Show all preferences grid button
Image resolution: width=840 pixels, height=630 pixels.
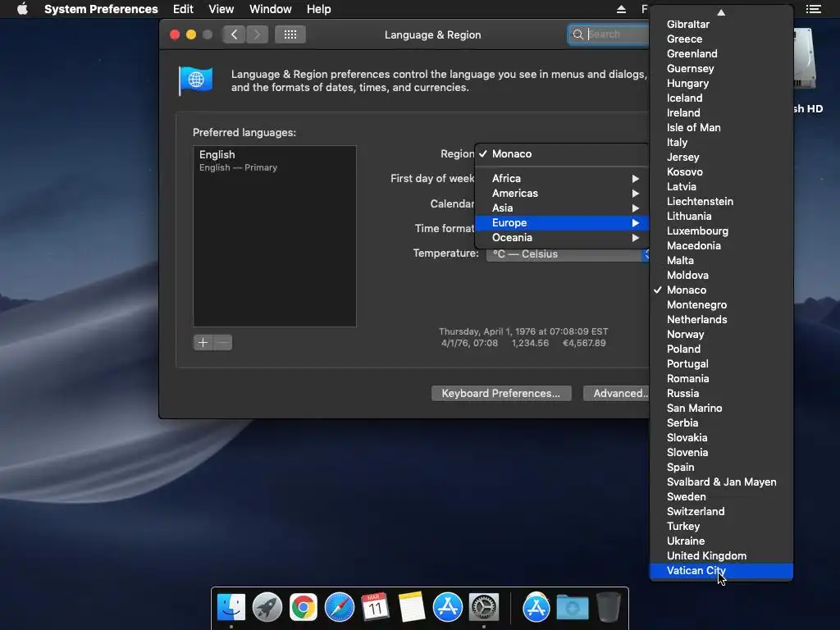290,34
